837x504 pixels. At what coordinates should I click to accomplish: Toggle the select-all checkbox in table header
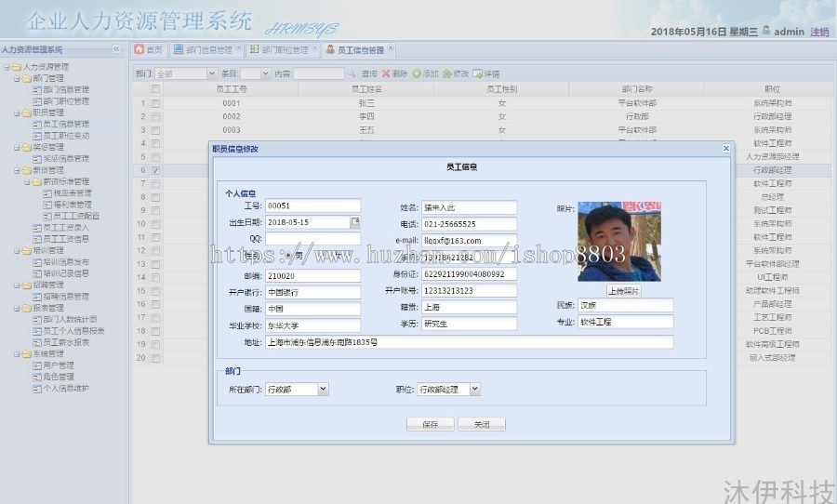(x=156, y=89)
